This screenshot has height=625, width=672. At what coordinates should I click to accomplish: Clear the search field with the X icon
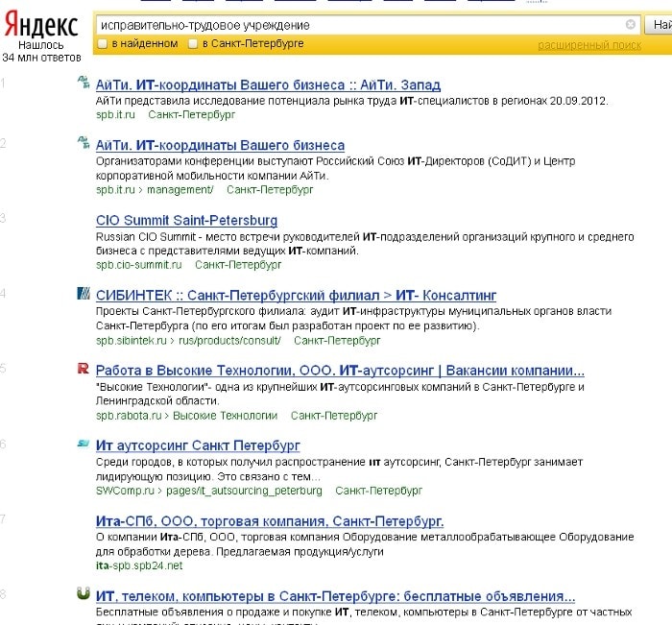tap(631, 25)
